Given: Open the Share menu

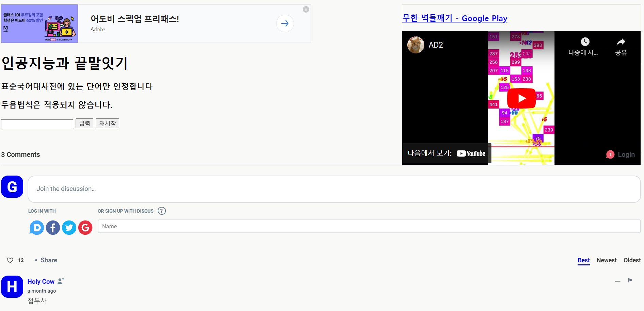Looking at the screenshot, I should pos(49,260).
